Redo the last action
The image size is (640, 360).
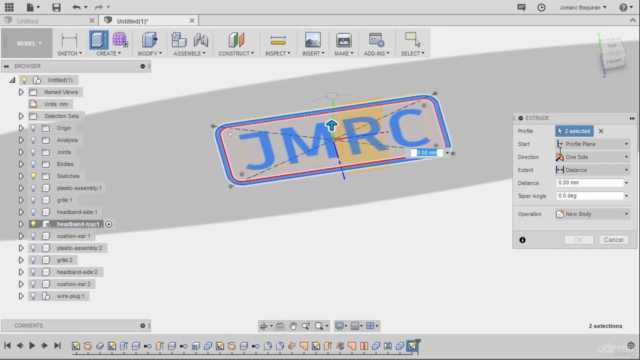pos(99,7)
